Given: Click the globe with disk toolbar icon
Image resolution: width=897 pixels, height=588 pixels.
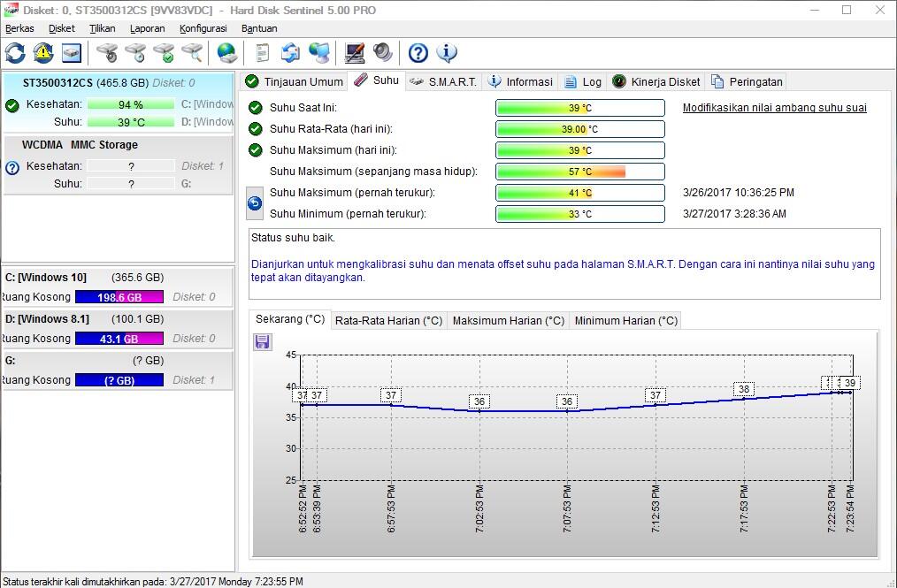Looking at the screenshot, I should (227, 53).
